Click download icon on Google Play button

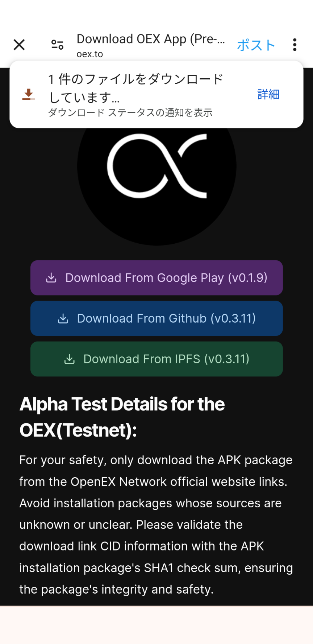click(51, 278)
